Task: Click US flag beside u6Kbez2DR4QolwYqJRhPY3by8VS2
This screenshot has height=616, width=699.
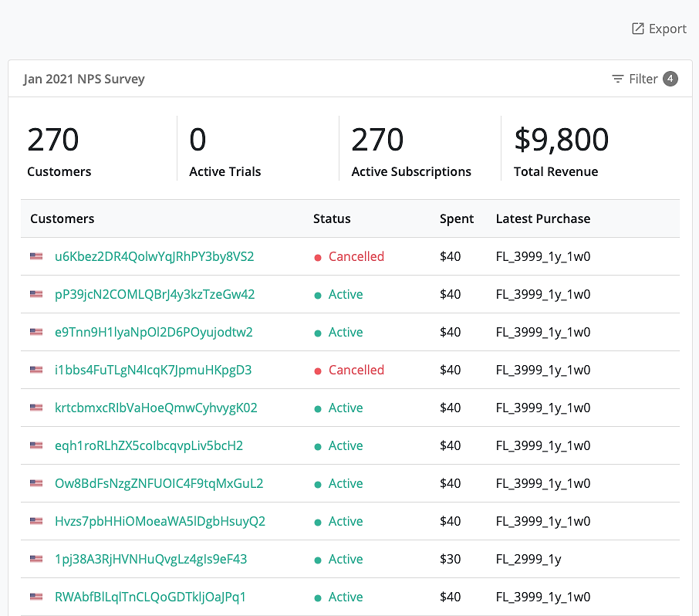Action: [x=36, y=256]
